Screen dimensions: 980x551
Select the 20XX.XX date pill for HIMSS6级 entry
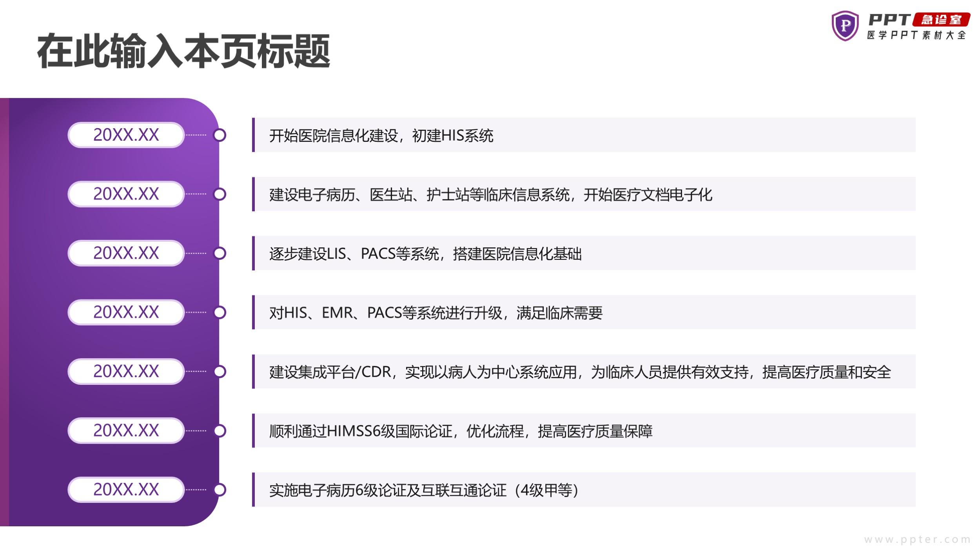coord(126,431)
